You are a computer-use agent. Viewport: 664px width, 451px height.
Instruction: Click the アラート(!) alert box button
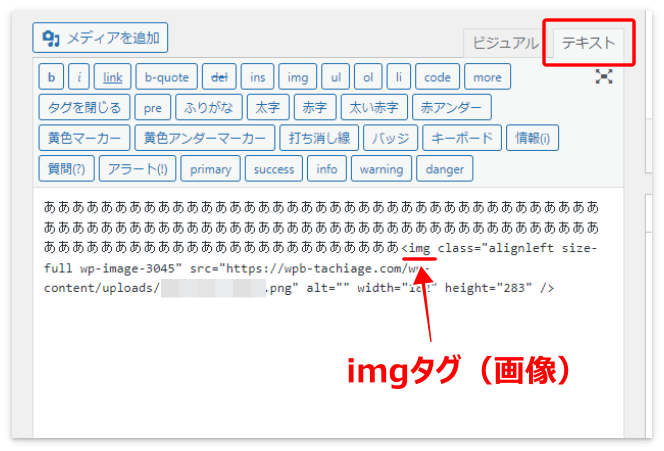tap(138, 169)
